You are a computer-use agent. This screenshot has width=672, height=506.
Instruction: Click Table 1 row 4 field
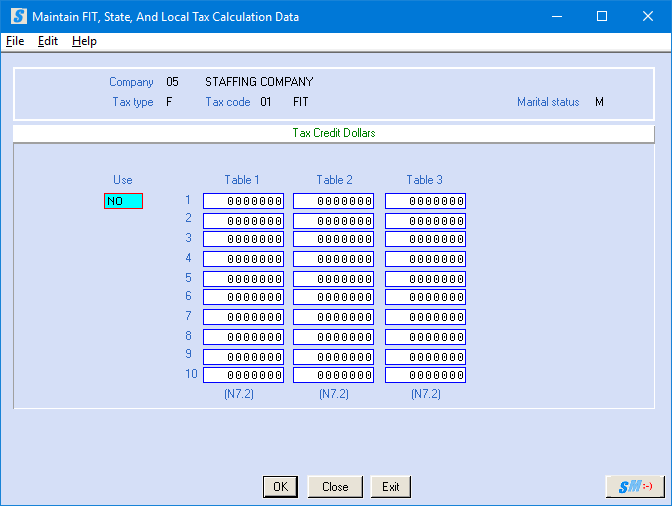click(x=243, y=259)
